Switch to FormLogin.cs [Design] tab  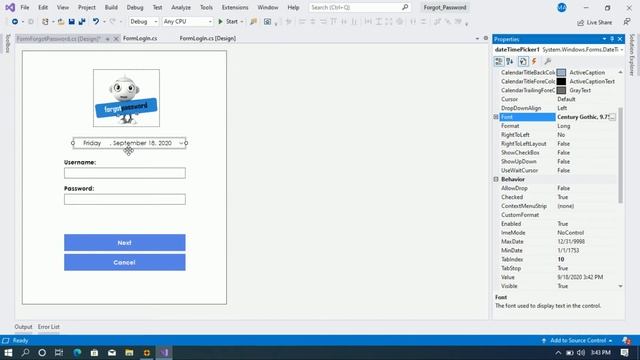click(207, 38)
